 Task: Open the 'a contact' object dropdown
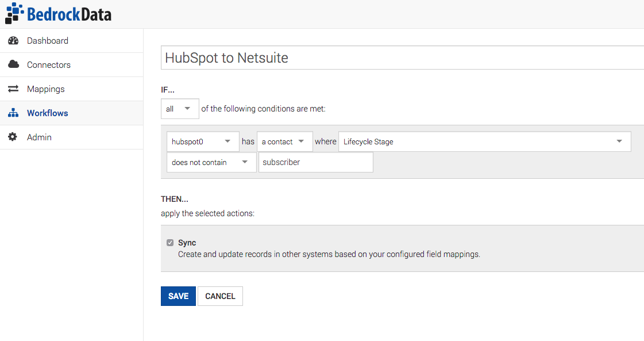point(284,141)
